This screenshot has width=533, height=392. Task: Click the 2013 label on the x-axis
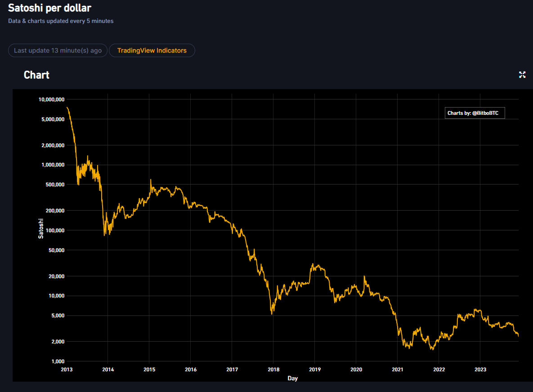pos(67,369)
